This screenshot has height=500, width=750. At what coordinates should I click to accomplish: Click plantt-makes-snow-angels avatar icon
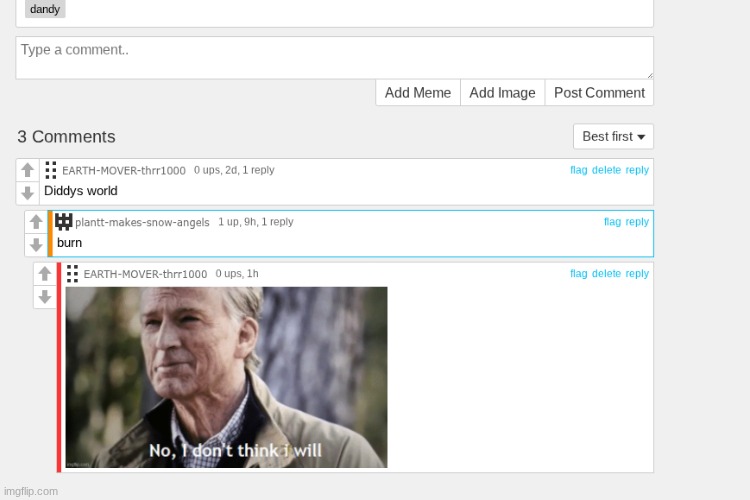pyautogui.click(x=63, y=222)
